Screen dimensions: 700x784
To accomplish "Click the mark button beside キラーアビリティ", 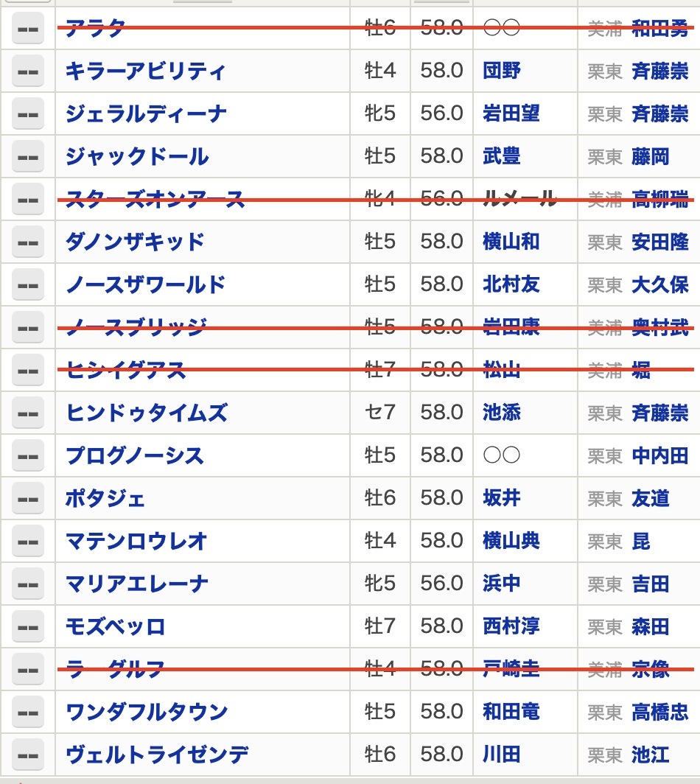I will [27, 71].
